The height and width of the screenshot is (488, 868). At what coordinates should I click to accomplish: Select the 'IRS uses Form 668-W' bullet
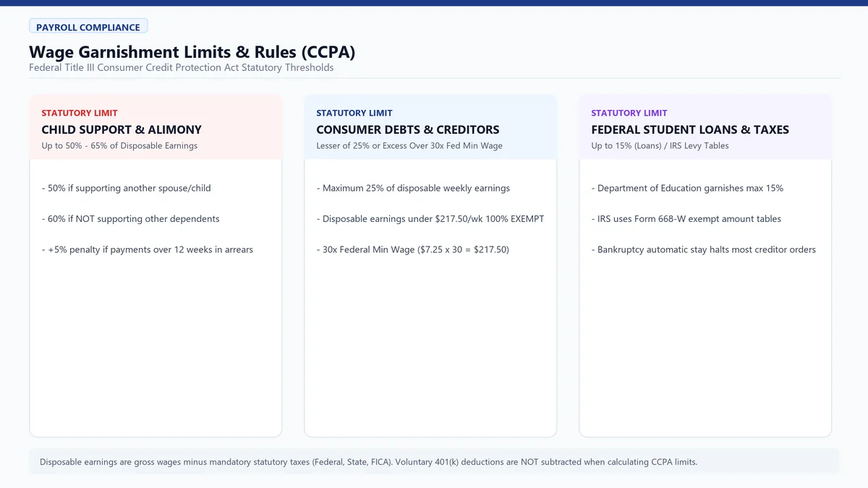[686, 218]
